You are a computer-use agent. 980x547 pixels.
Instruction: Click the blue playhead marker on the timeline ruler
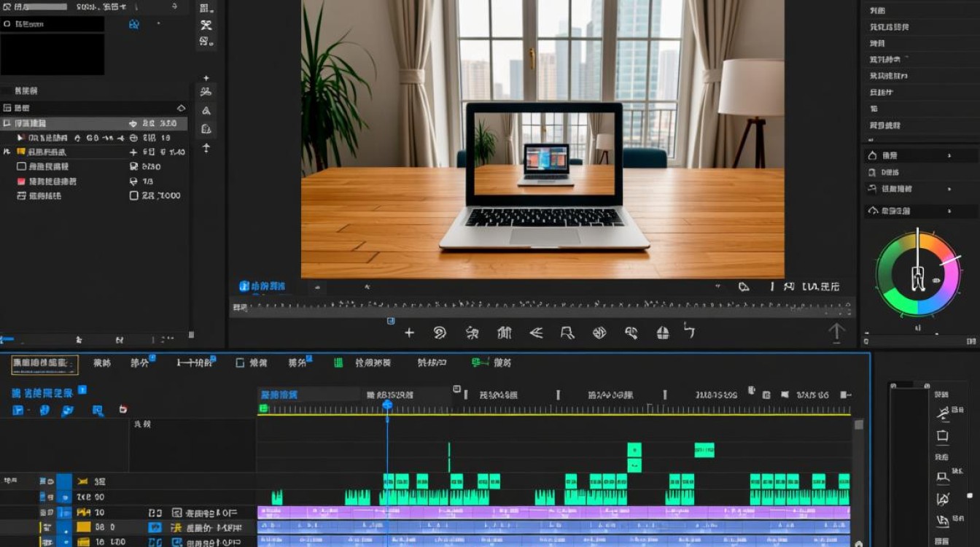click(387, 405)
